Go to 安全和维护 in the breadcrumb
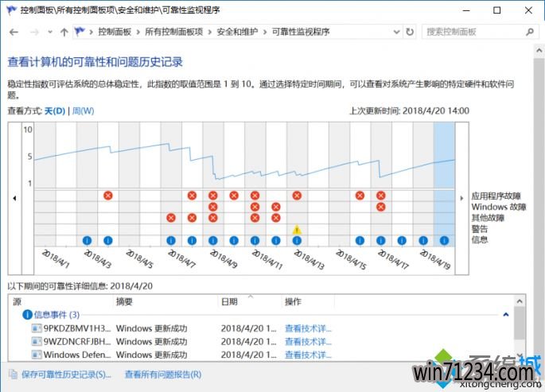 [237, 32]
